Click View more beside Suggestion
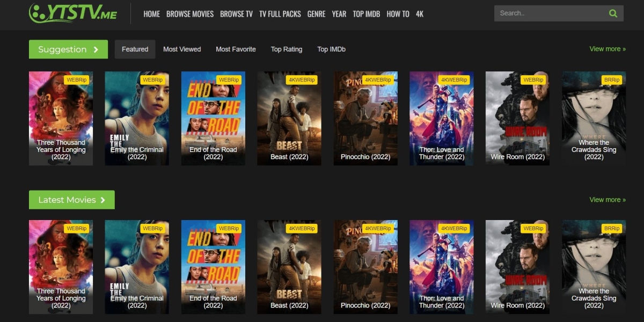This screenshot has height=322, width=644. tap(607, 49)
